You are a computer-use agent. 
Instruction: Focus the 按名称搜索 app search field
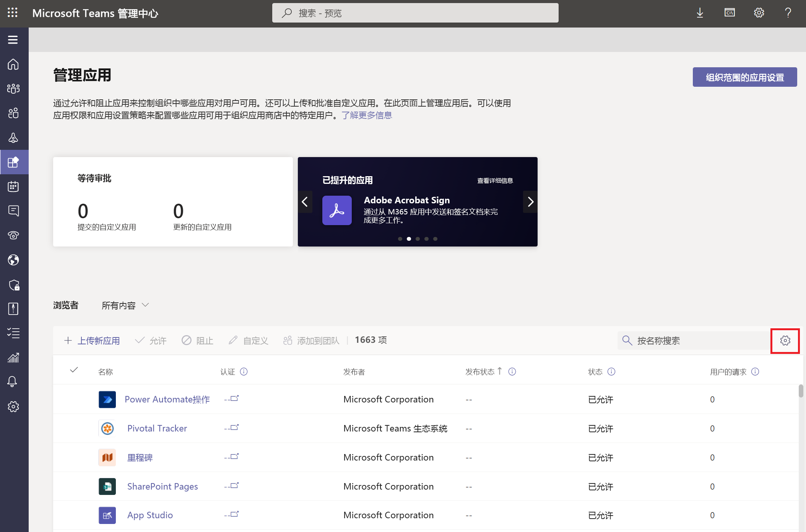(x=694, y=341)
